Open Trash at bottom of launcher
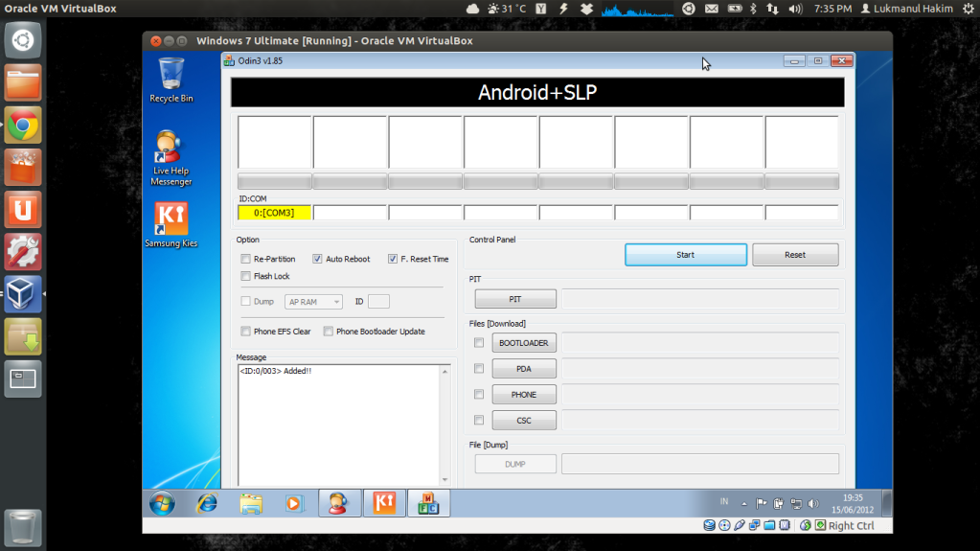This screenshot has height=551, width=980. [x=23, y=527]
